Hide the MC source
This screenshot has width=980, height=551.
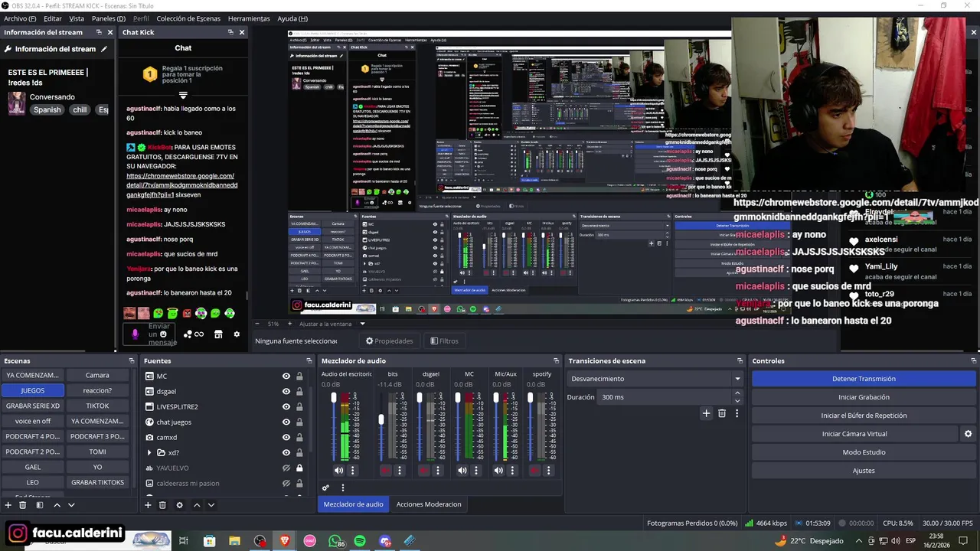286,377
